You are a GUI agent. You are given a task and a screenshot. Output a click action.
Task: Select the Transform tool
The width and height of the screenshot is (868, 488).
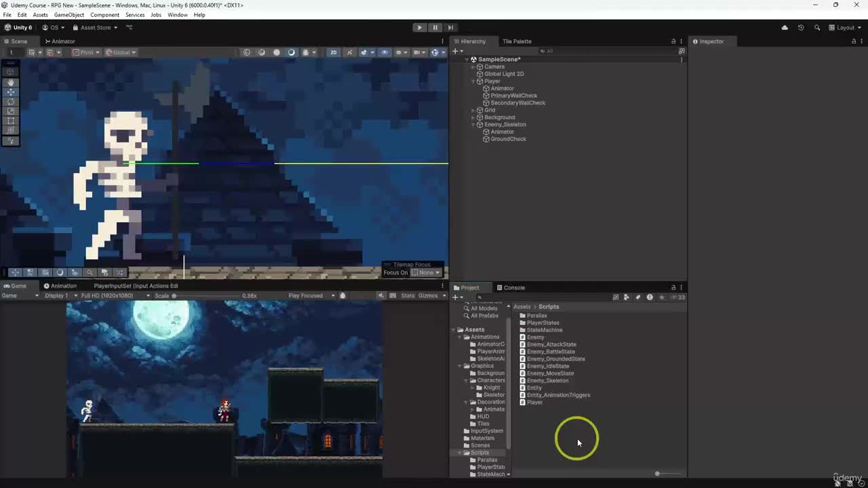pyautogui.click(x=10, y=130)
